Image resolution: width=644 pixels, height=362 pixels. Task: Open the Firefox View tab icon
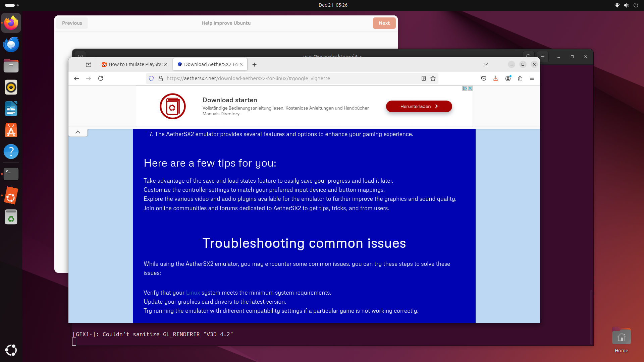(89, 64)
